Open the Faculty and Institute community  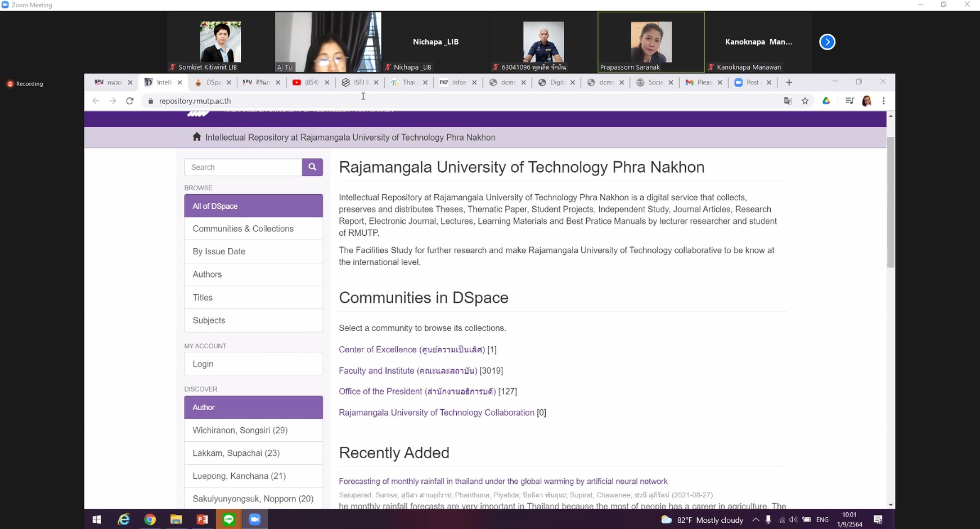coord(408,371)
